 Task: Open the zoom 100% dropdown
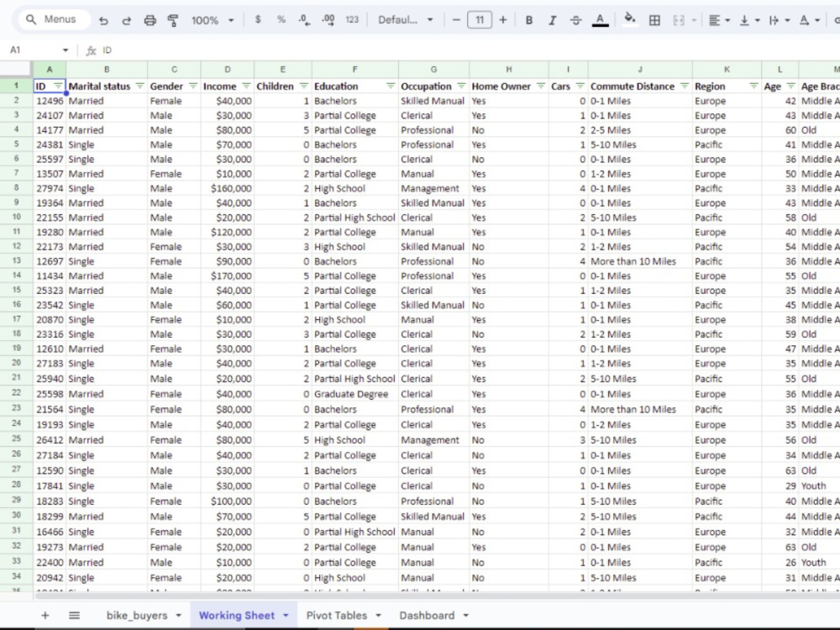tap(213, 20)
